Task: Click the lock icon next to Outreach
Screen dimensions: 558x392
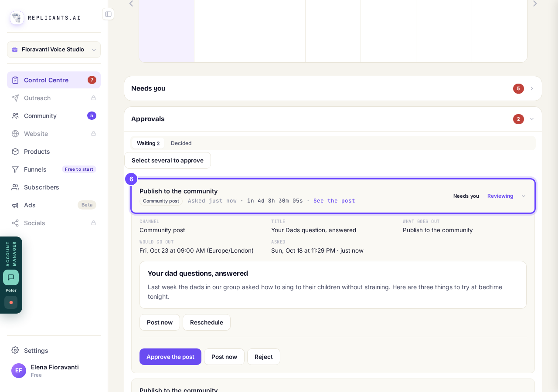Action: click(x=93, y=98)
